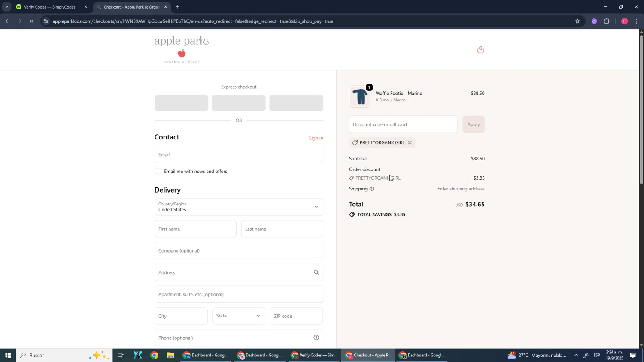Switch to Verify Codes taskbar window
Screen dimensions: 644x362
point(315,355)
